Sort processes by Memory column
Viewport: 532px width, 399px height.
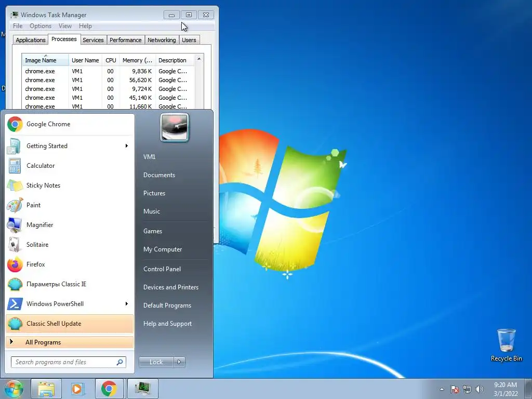click(137, 60)
